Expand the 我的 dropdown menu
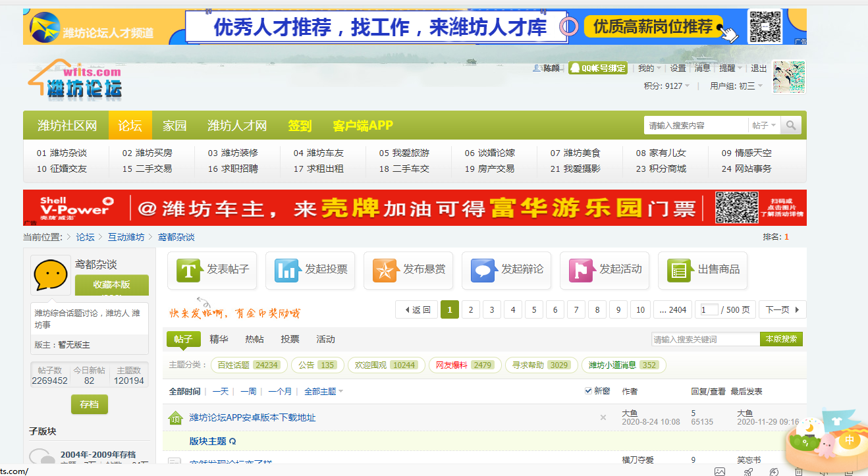Image resolution: width=868 pixels, height=476 pixels. coord(649,68)
